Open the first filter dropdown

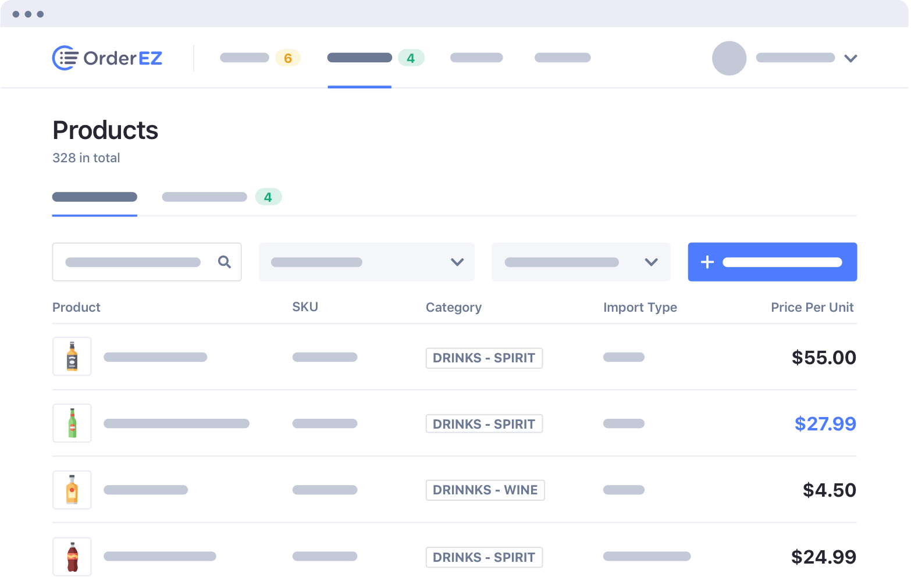coord(366,262)
